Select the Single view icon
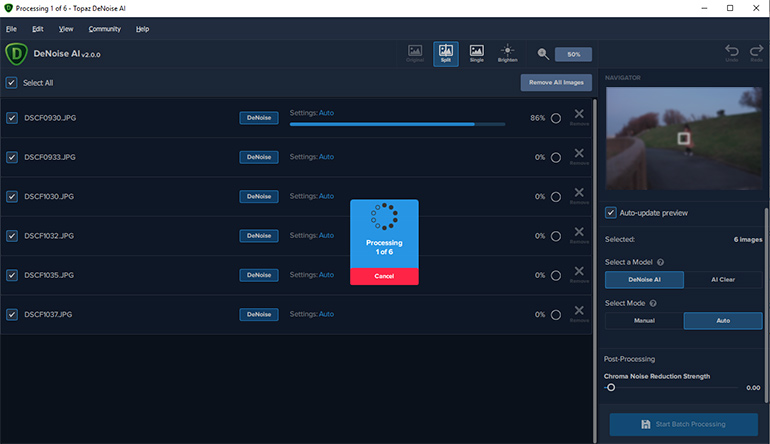The width and height of the screenshot is (770, 444). [476, 53]
